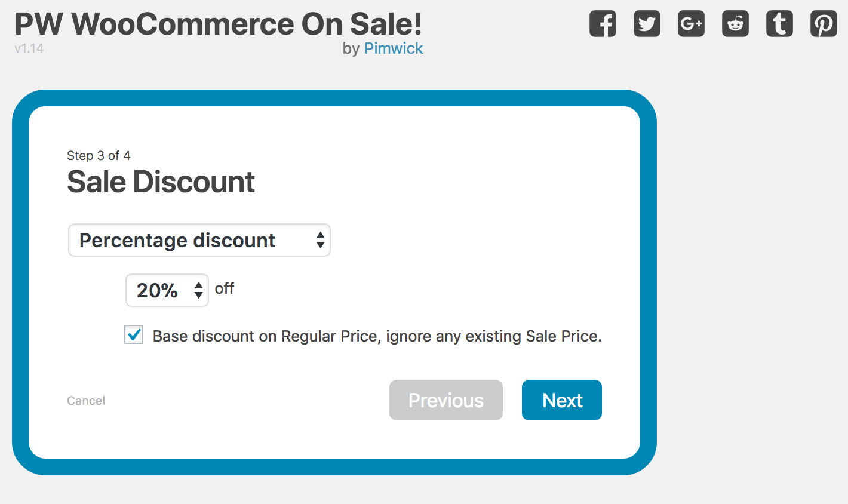Click the Step 3 of 4 indicator
848x504 pixels.
(x=99, y=156)
